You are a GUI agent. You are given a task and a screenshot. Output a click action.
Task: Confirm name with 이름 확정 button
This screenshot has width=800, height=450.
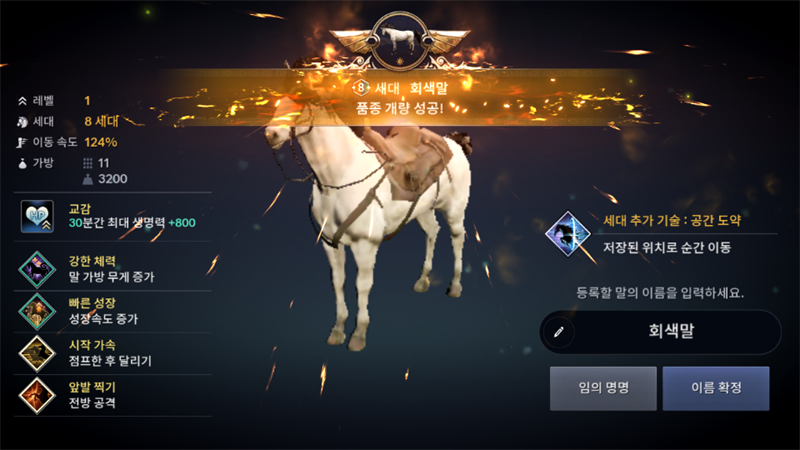716,388
